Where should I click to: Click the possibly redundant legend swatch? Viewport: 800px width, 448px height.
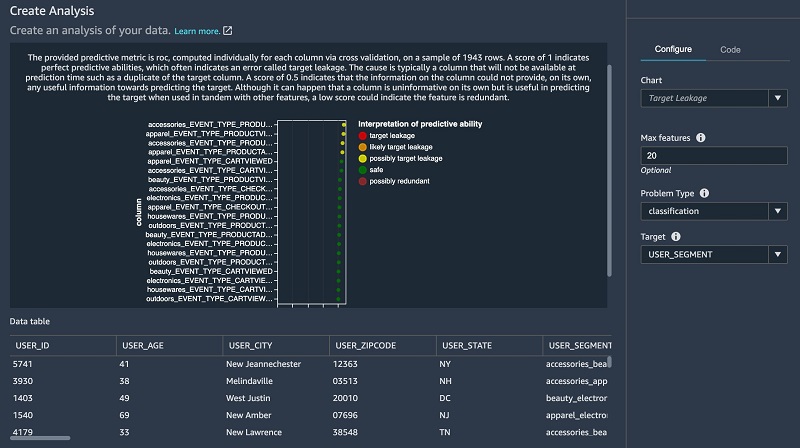tap(363, 181)
